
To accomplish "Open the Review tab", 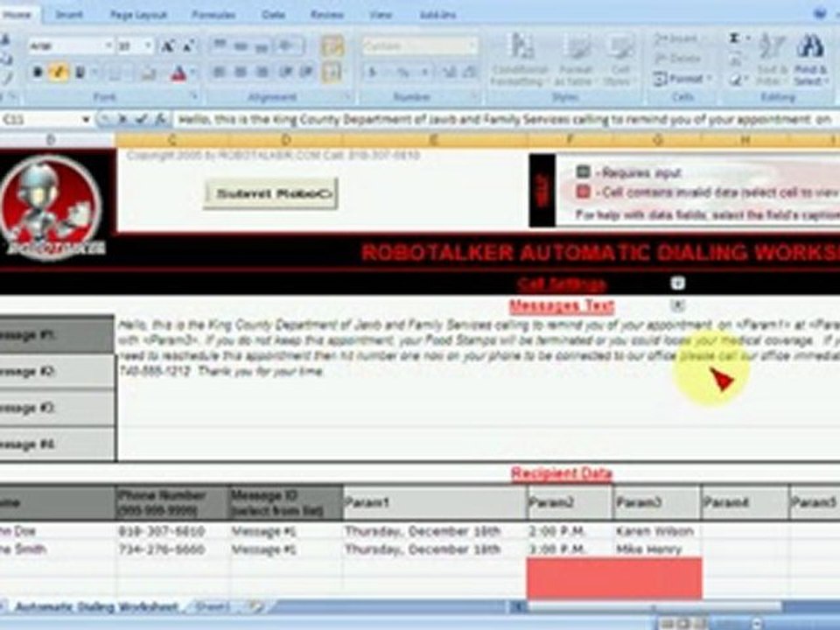I will click(326, 15).
